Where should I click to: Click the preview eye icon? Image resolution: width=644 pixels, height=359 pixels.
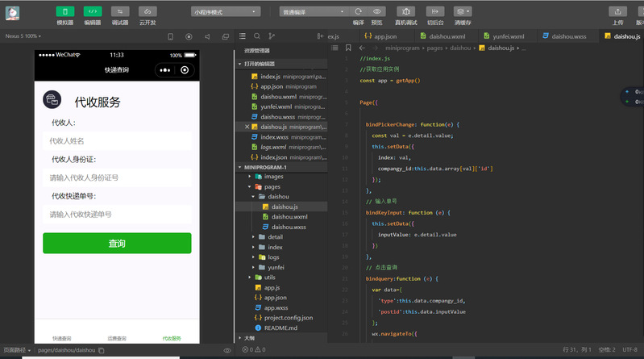click(376, 11)
